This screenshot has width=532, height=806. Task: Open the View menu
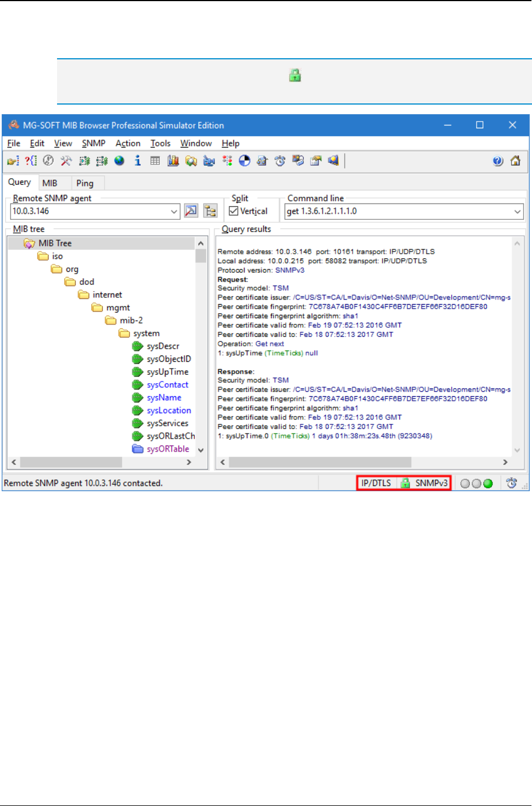pos(63,144)
